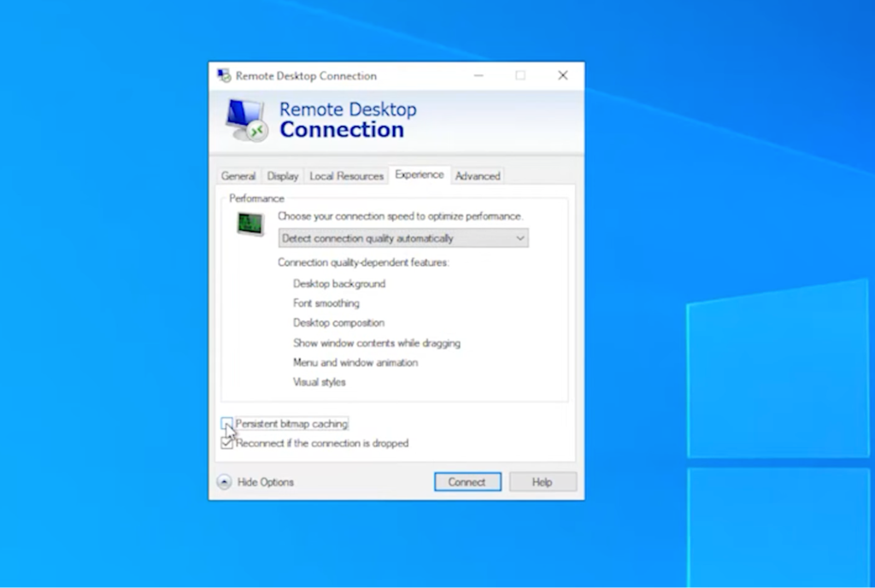The height and width of the screenshot is (588, 875).
Task: Choose Detect connection quality automatically combo box
Action: [x=402, y=238]
